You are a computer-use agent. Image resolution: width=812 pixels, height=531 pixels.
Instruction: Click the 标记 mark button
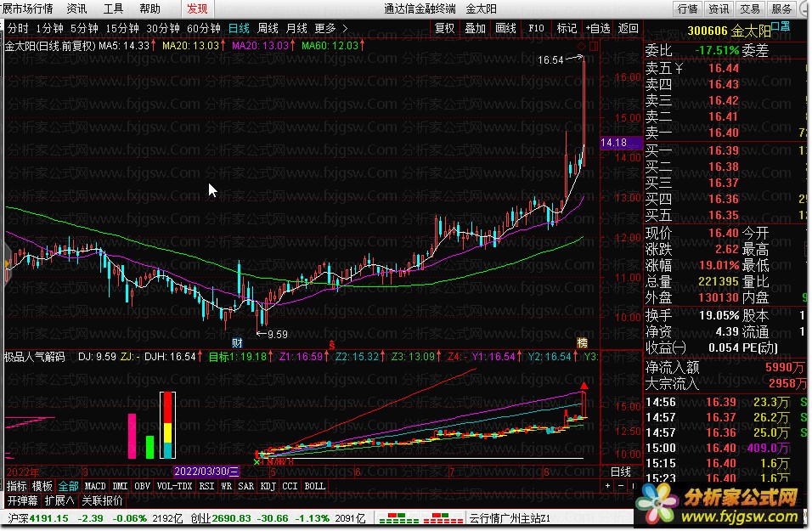coord(567,29)
